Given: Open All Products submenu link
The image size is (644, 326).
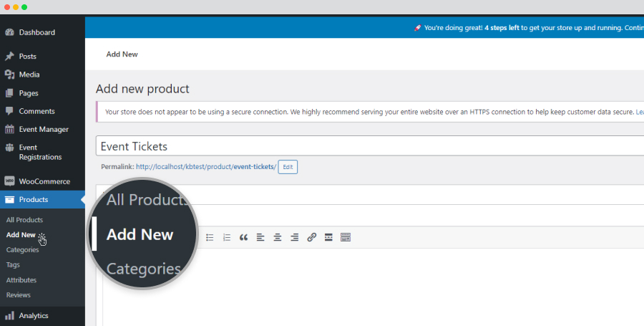Looking at the screenshot, I should (24, 220).
